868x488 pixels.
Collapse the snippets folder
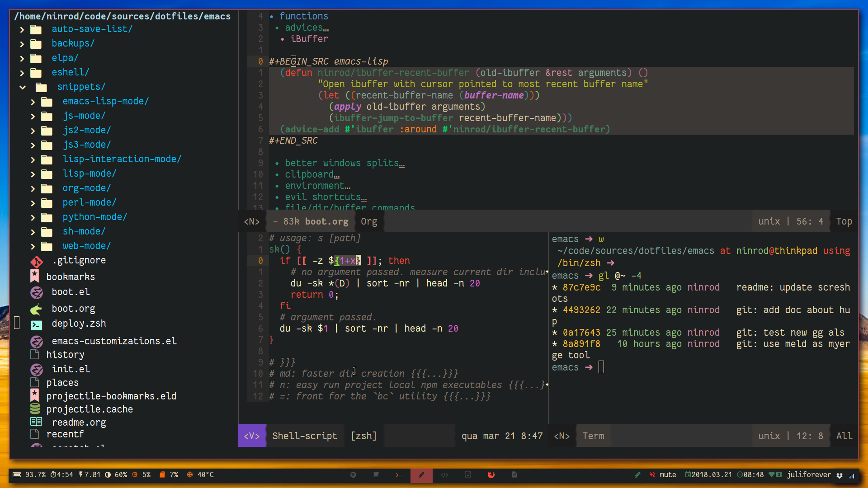[23, 87]
